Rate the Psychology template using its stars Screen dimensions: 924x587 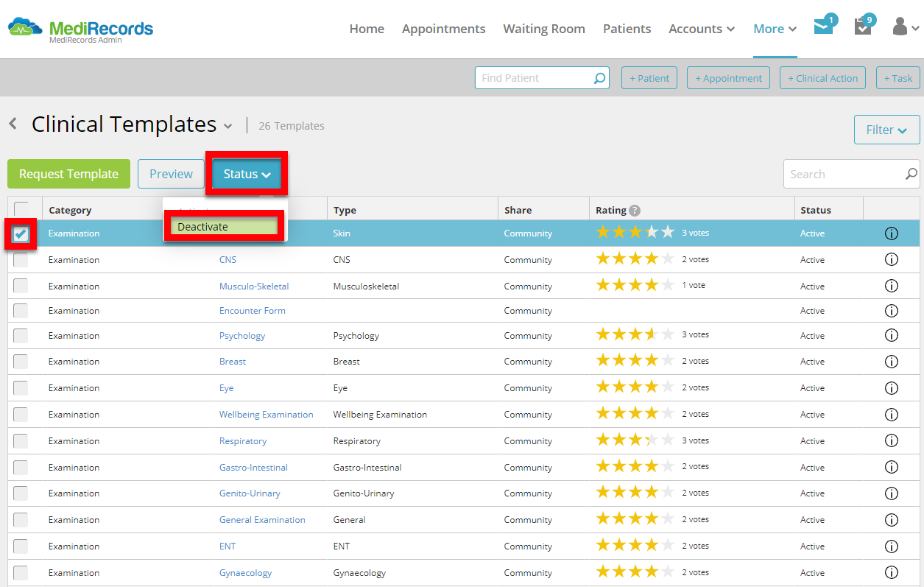coord(635,335)
